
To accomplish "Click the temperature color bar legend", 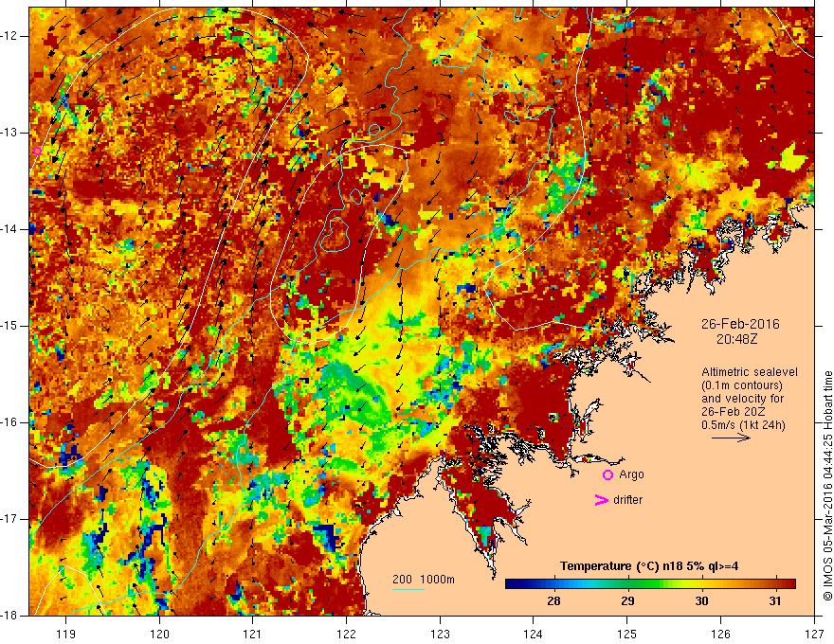I will point(650,583).
